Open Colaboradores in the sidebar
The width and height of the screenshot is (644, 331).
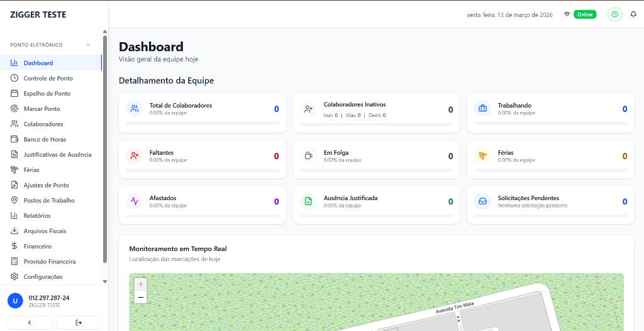(x=51, y=124)
